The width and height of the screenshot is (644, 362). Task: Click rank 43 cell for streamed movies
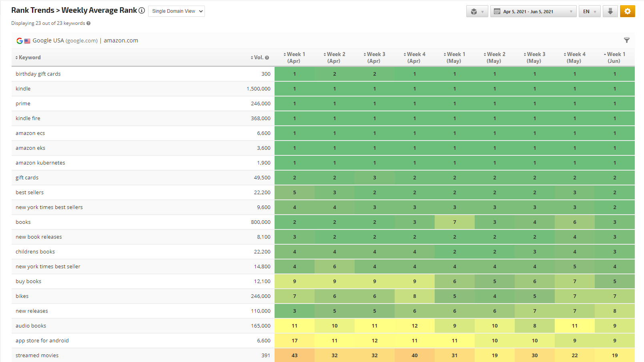click(294, 355)
